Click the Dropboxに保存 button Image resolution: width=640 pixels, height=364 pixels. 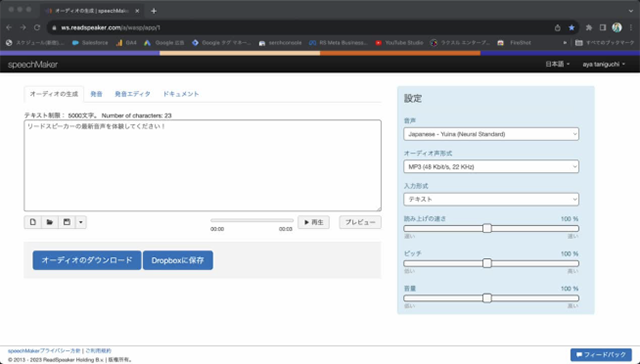point(178,260)
